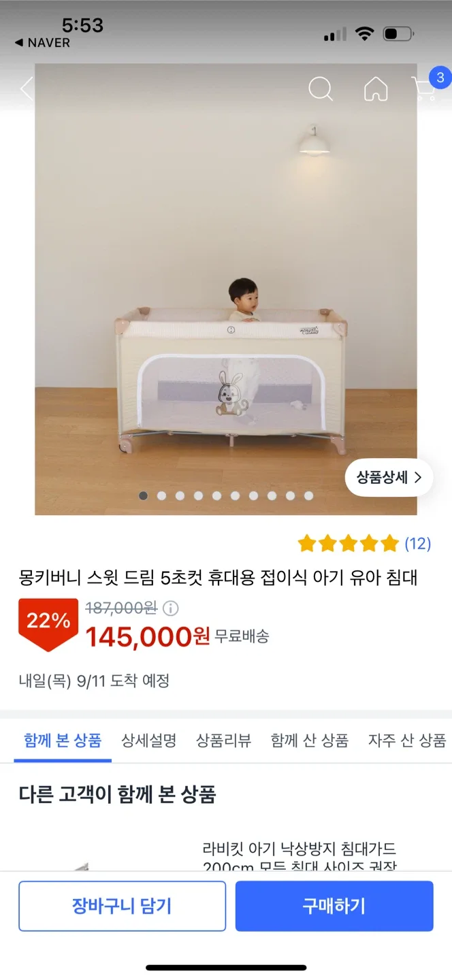Tap the back arrow icon
The width and height of the screenshot is (452, 980).
pos(26,88)
